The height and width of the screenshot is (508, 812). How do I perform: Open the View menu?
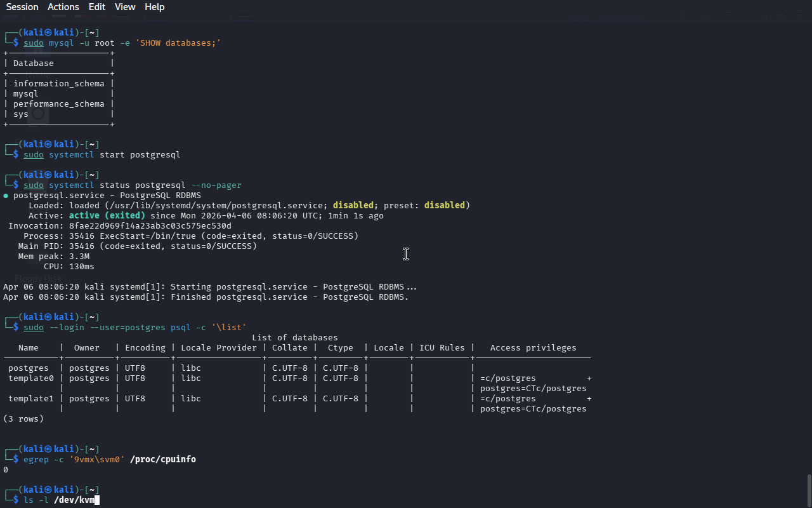pyautogui.click(x=125, y=7)
